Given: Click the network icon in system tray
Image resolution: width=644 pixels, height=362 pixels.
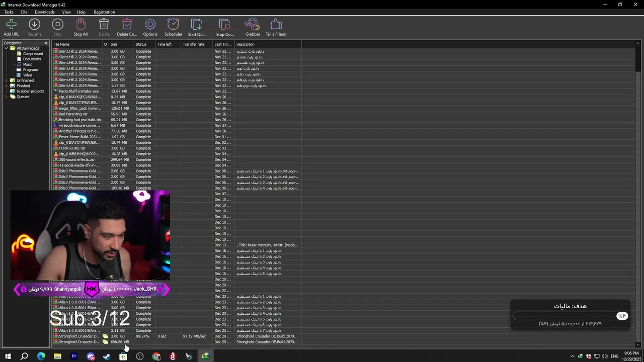Looking at the screenshot, I should [596, 356].
